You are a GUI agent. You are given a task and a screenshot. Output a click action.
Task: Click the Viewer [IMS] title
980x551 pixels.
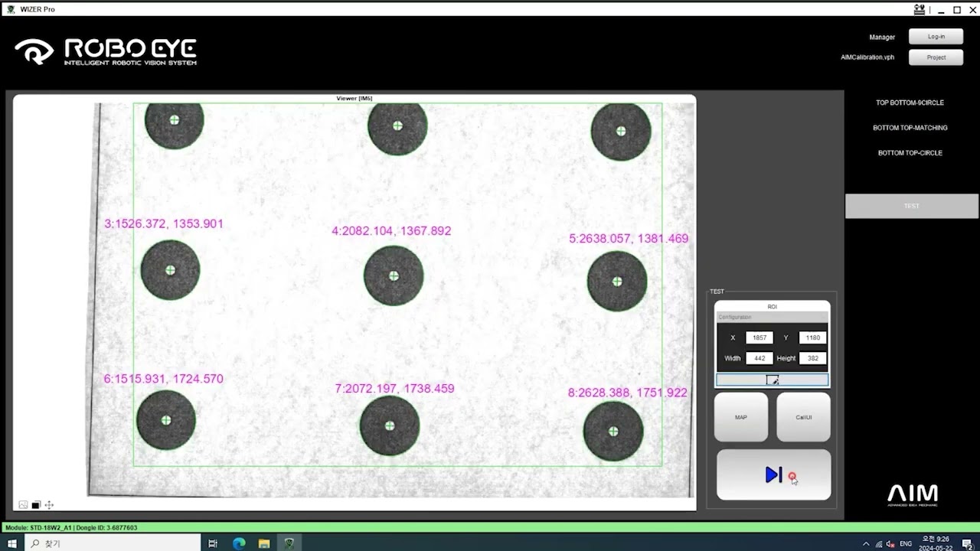tap(354, 98)
